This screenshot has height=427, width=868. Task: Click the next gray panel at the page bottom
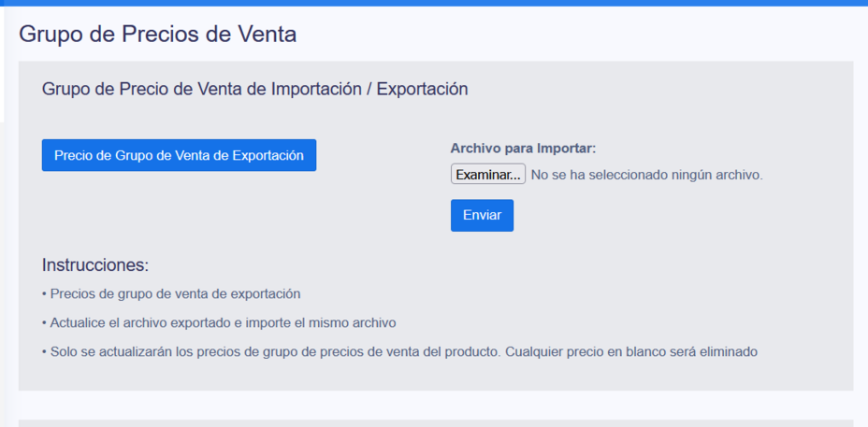[x=436, y=423]
